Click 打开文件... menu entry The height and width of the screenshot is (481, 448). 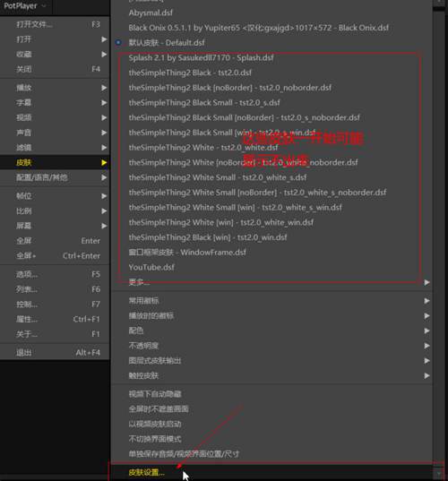pos(55,24)
